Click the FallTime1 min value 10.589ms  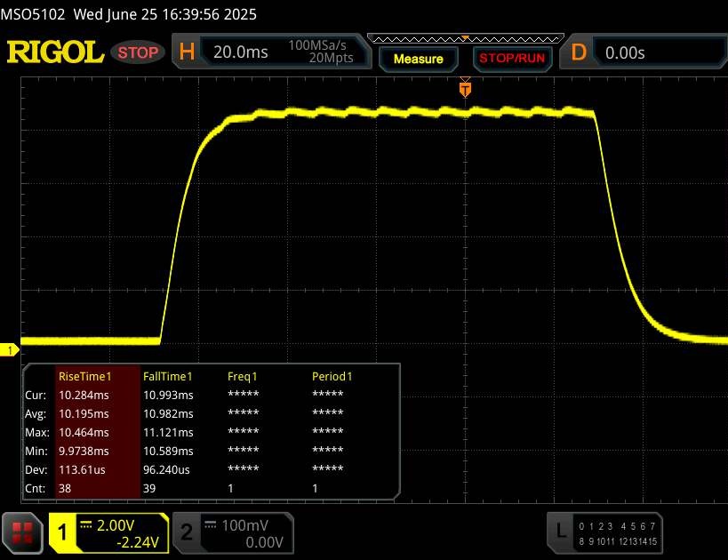pyautogui.click(x=168, y=451)
